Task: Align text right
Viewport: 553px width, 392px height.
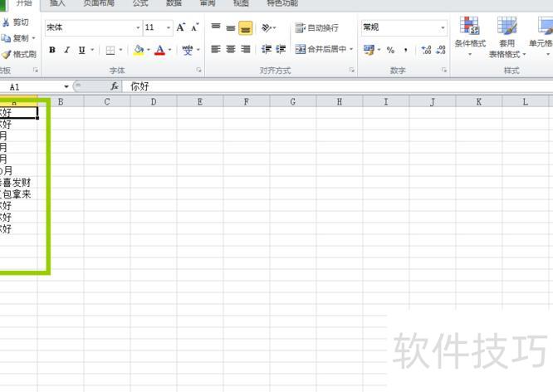Action: click(246, 49)
